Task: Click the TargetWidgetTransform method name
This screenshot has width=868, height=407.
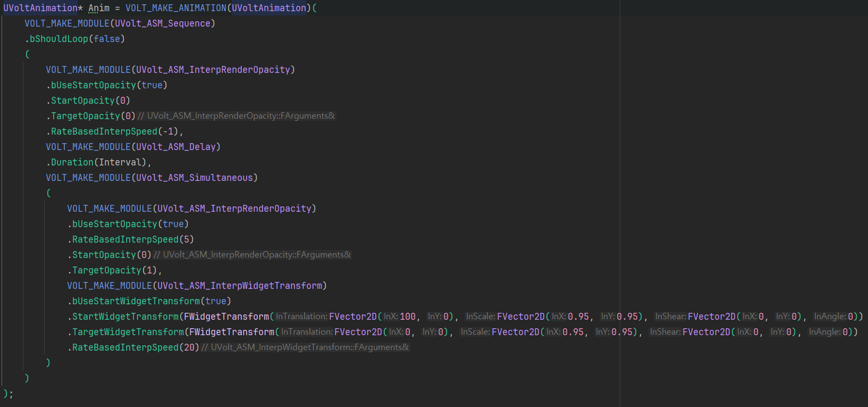Action: 128,332
